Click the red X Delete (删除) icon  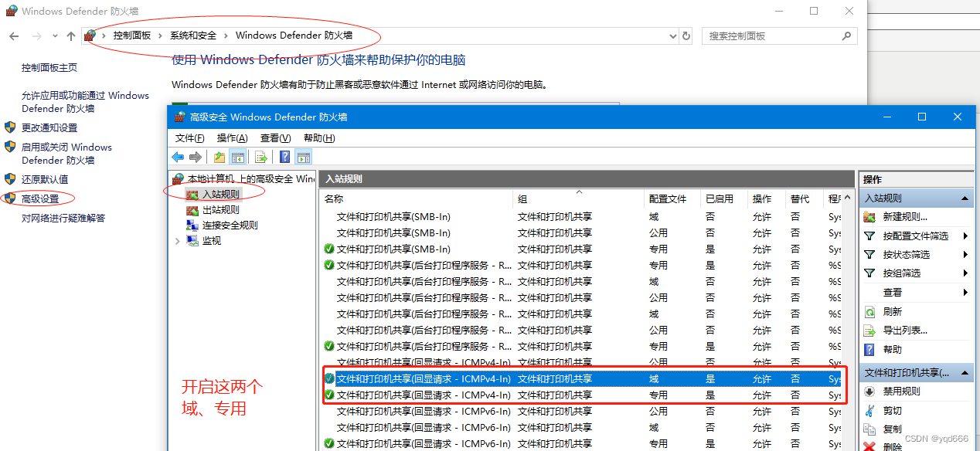869,446
